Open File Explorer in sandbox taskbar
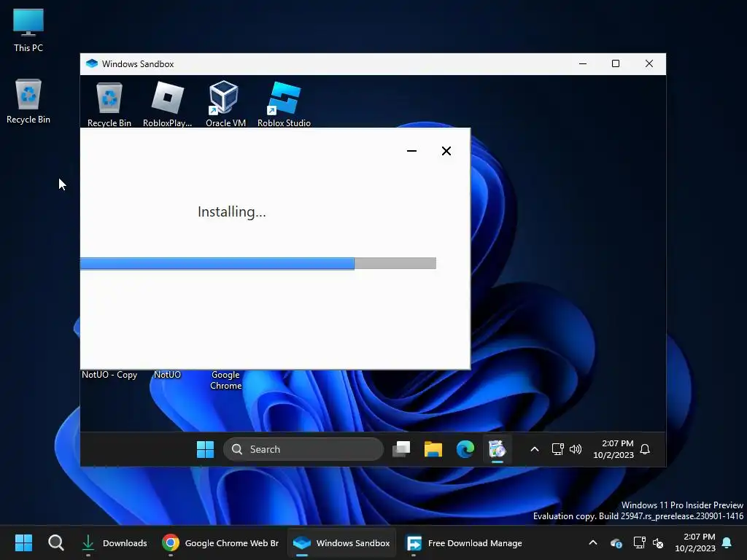 coord(433,449)
